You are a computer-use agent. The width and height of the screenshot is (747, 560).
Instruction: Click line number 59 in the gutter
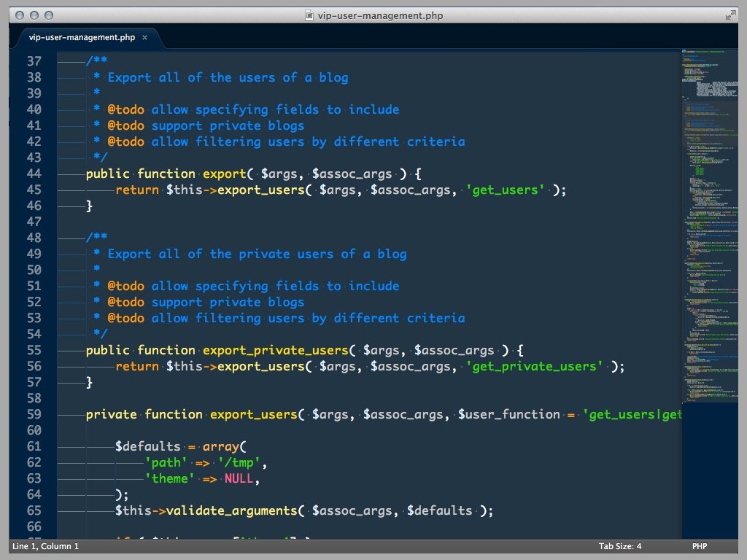coord(34,414)
